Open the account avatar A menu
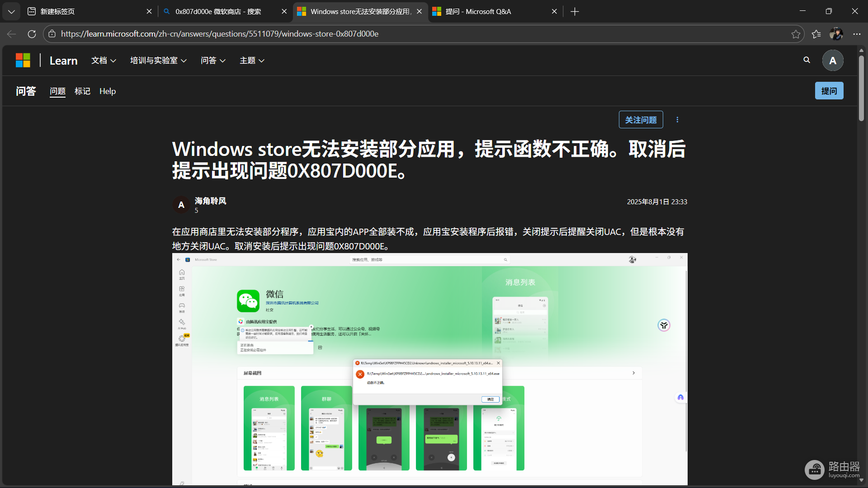Viewport: 868px width, 488px height. tap(832, 61)
